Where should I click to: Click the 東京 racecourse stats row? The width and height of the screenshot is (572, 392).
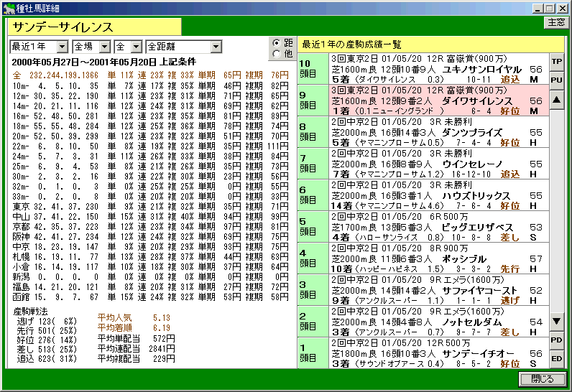coord(150,207)
